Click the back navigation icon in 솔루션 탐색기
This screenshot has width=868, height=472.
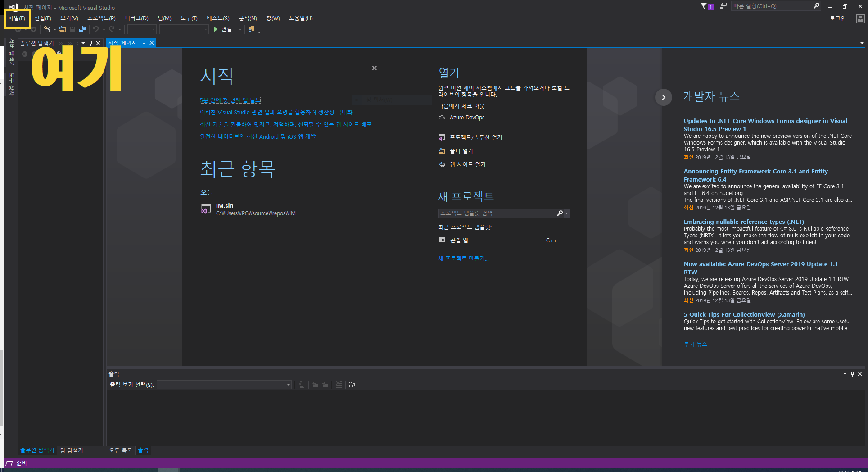25,54
